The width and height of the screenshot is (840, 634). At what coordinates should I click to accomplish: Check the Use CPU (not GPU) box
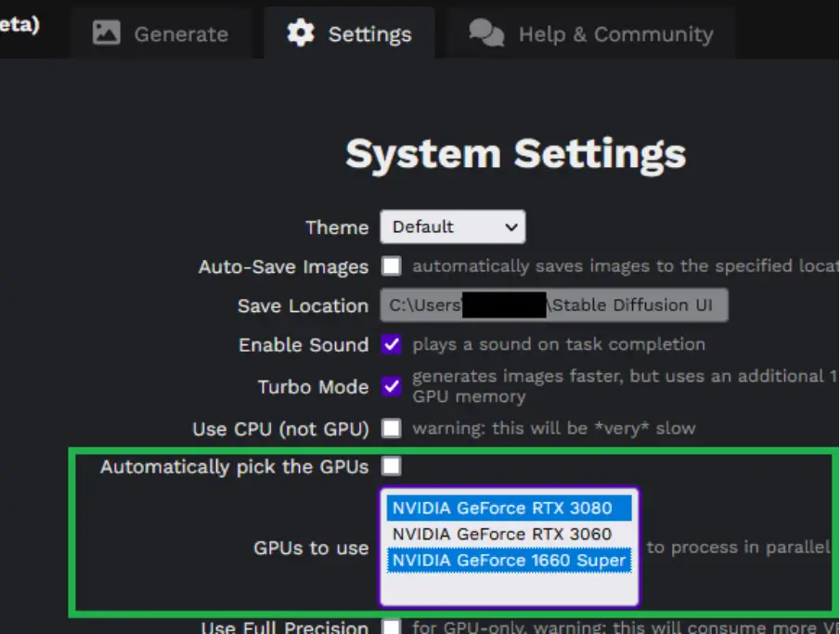(392, 428)
